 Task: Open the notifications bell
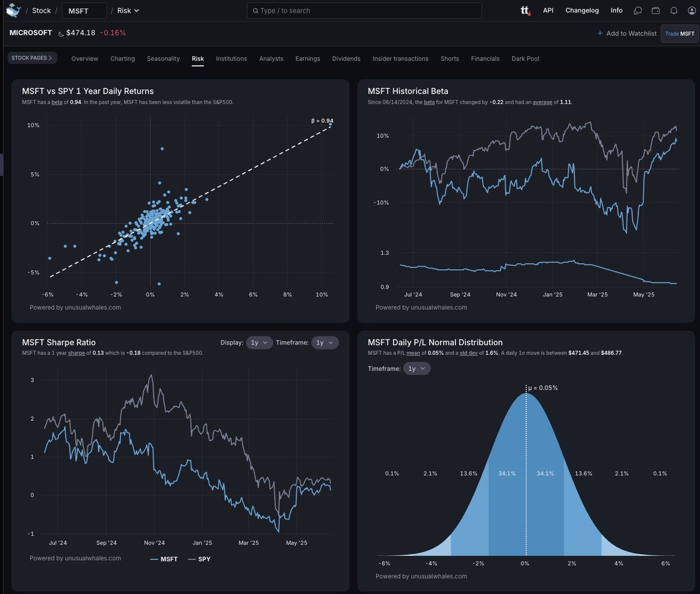point(674,11)
